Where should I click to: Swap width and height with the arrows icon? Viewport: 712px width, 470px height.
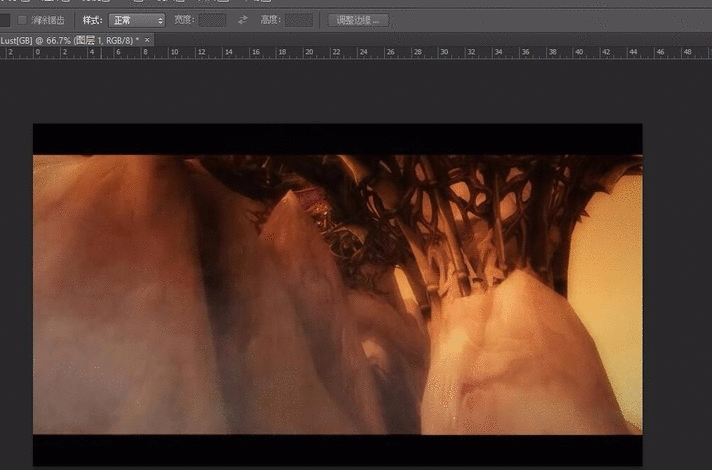coord(243,20)
